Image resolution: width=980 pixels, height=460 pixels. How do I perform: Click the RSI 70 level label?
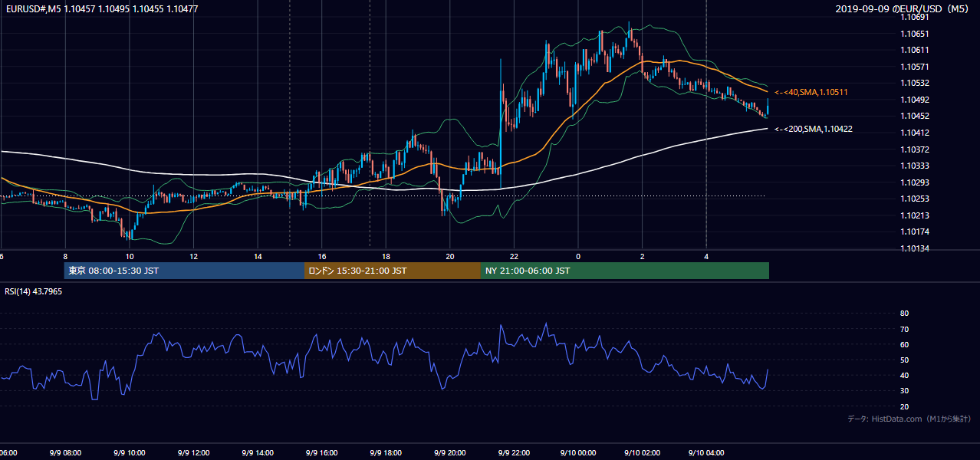(904, 329)
